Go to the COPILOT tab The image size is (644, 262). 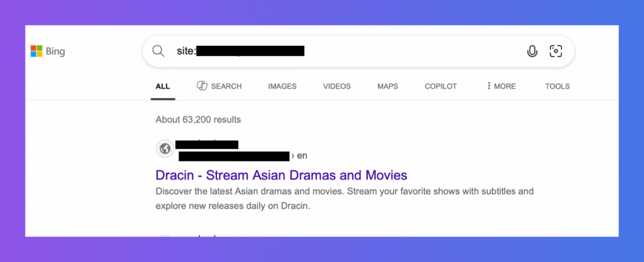[440, 86]
